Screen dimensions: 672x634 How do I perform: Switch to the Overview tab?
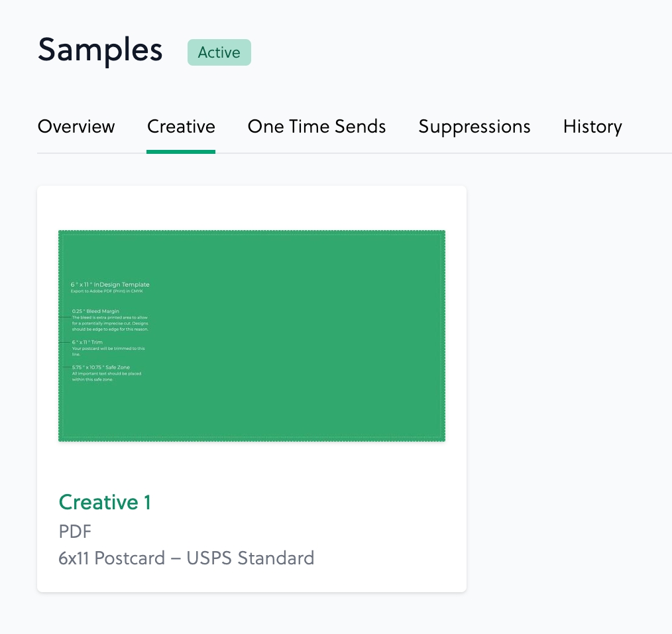coord(76,127)
